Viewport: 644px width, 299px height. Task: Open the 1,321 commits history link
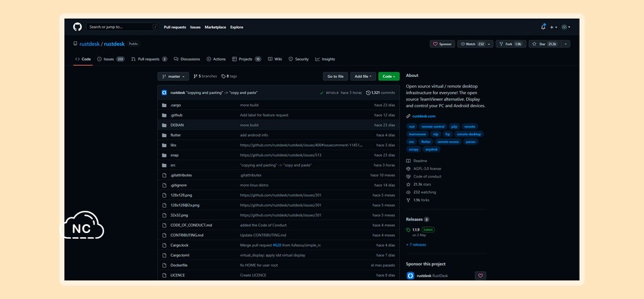pos(381,93)
